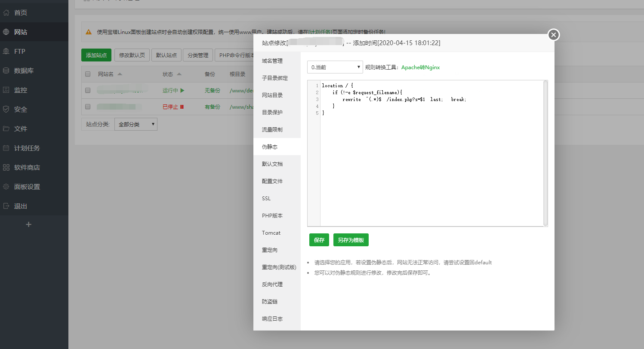644x349 pixels.
Task: Select the 伪静态 tab
Action: coord(277,147)
